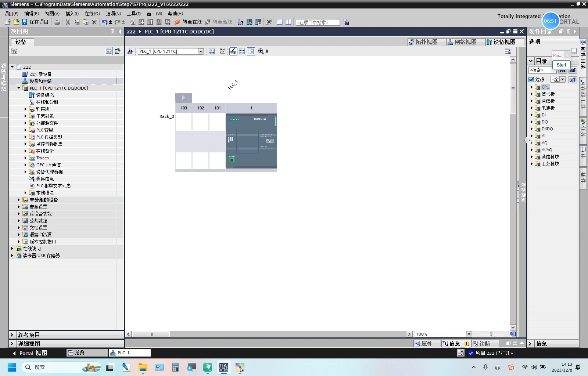Open the 工具(T) menu
The image size is (588, 376).
tap(134, 14)
